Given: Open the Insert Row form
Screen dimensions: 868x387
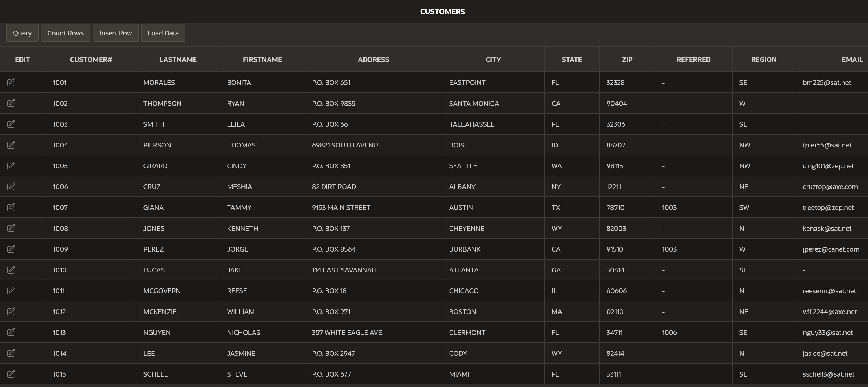Looking at the screenshot, I should coord(116,33).
